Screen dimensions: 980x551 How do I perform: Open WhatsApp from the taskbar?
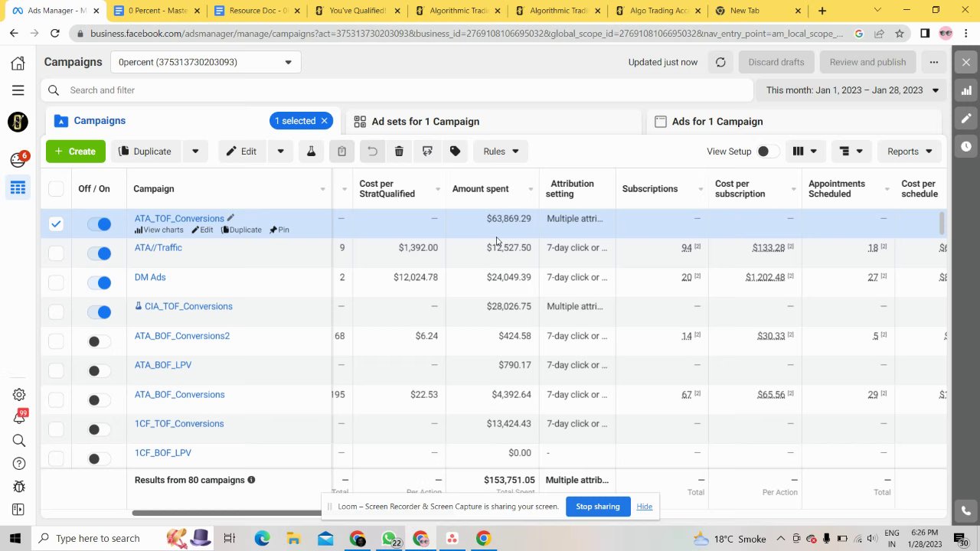[x=389, y=539]
